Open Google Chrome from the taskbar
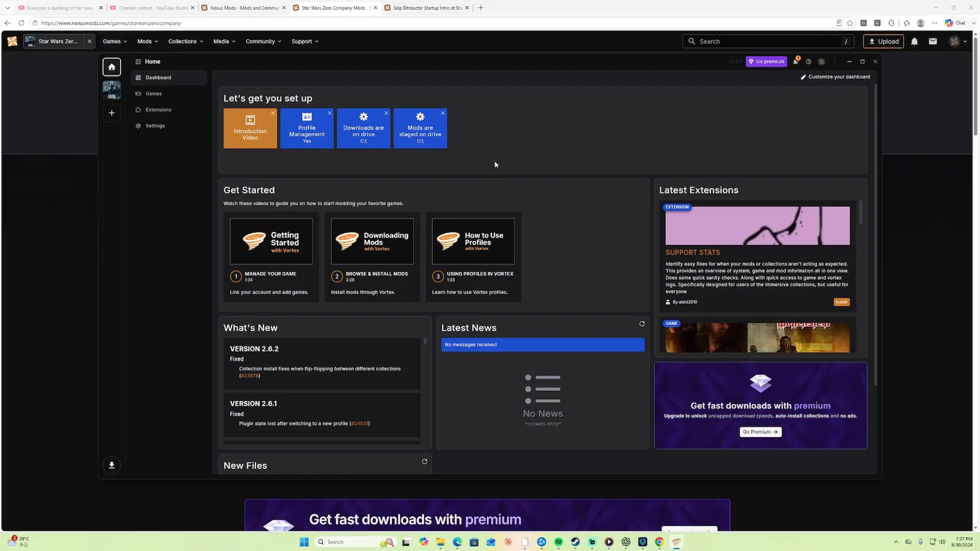The width and height of the screenshot is (980, 551). tap(659, 542)
